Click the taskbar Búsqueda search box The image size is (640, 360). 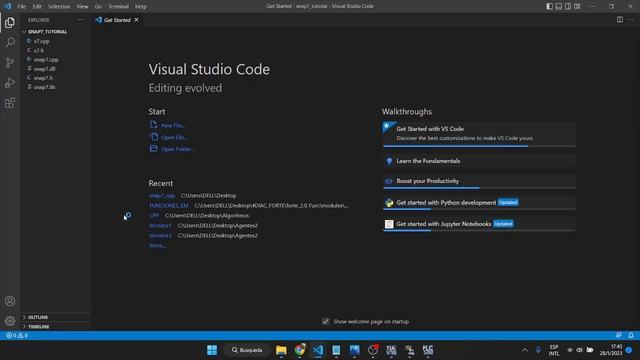coord(247,350)
